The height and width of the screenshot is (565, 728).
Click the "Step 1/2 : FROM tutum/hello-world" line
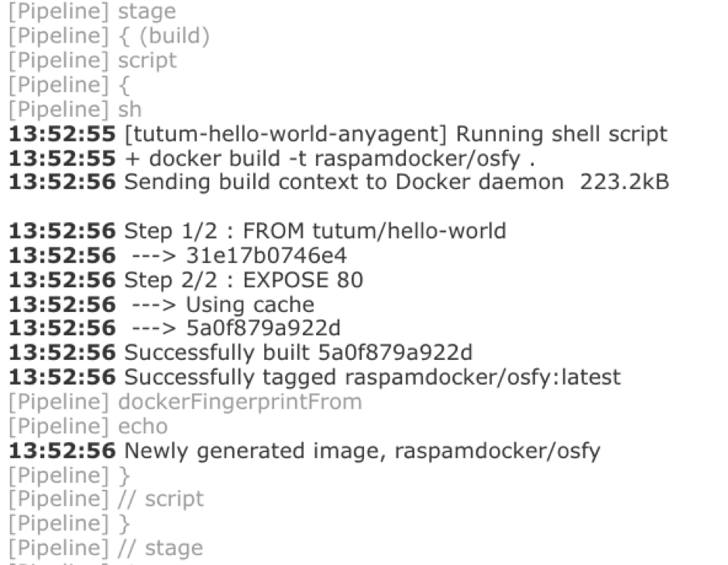[x=314, y=231]
